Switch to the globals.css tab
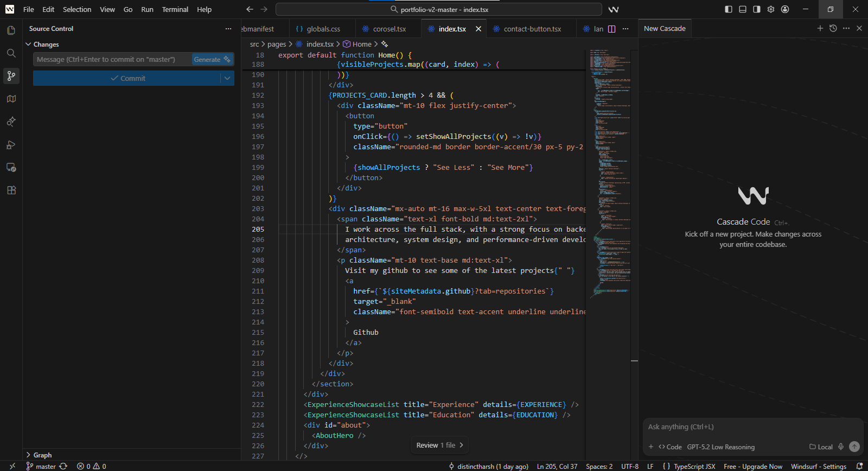868x471 pixels. pyautogui.click(x=323, y=29)
